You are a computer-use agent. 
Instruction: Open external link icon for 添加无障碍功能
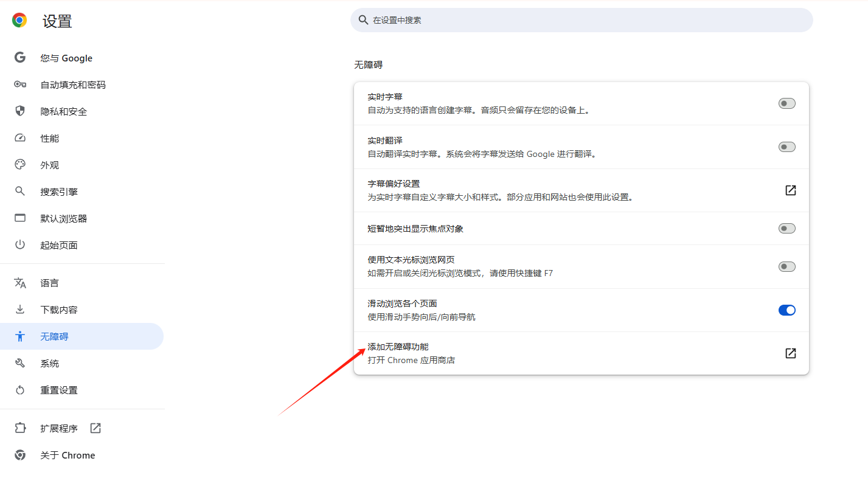click(x=790, y=353)
